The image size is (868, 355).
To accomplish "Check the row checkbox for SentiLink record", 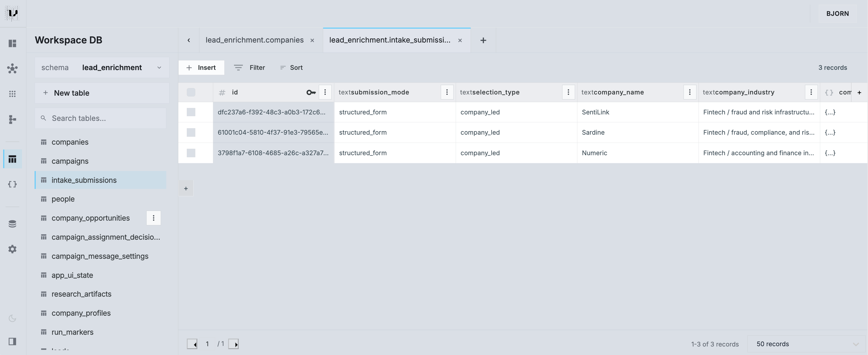I will click(x=191, y=112).
